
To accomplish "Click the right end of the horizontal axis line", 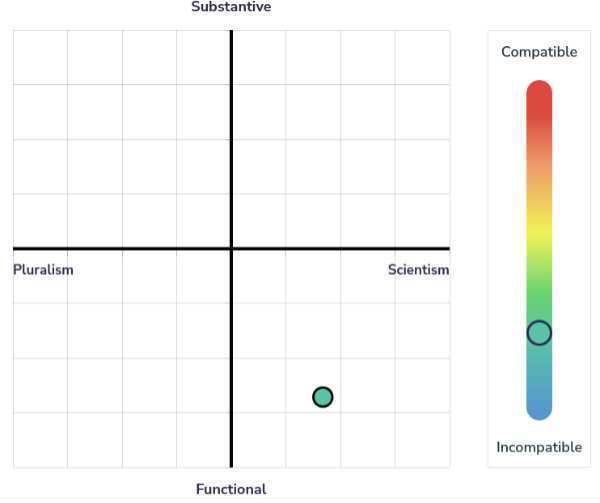I will 446,248.
